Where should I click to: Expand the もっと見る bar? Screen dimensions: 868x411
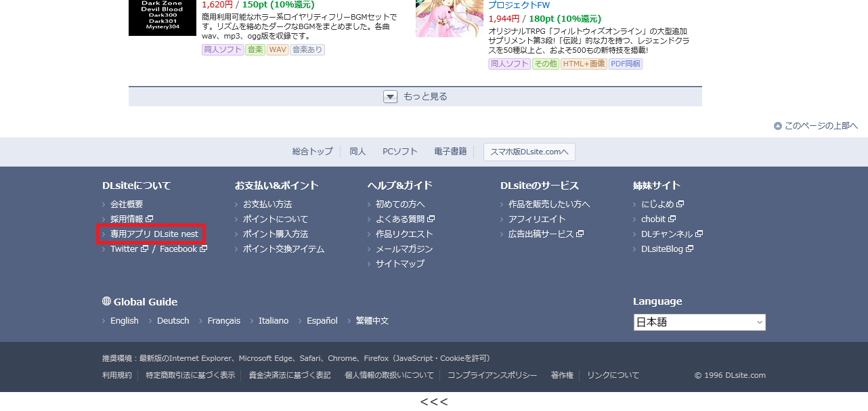pos(415,97)
